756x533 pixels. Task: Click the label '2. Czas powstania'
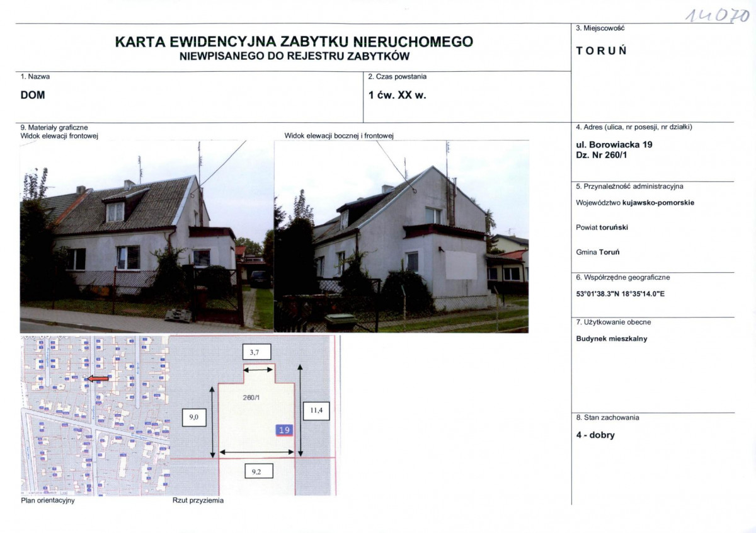(x=398, y=77)
